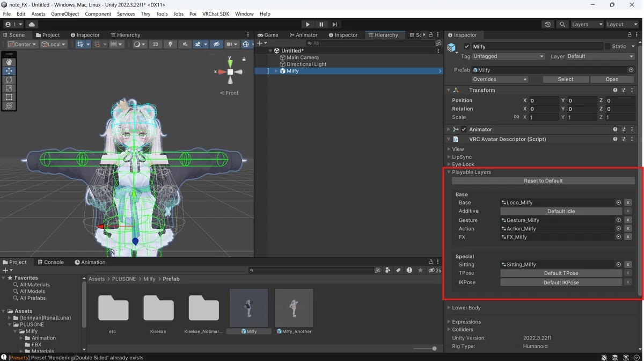
Task: Lock the scene orientation gizmo
Action: point(244,59)
